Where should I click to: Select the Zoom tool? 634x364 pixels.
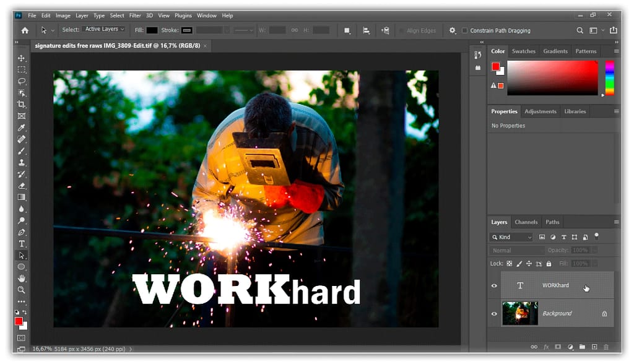pyautogui.click(x=22, y=290)
